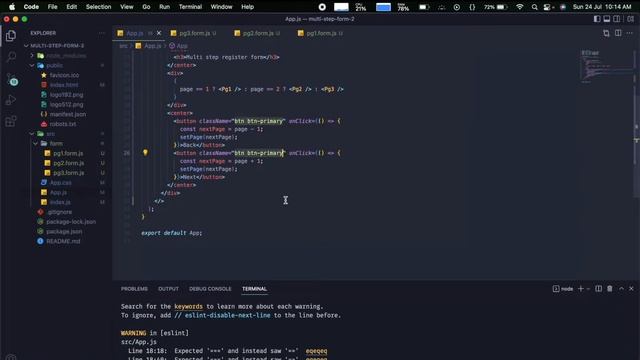Viewport: 640px width, 360px height.
Task: Open the Selection menu in the menu bar
Action: [x=98, y=7]
